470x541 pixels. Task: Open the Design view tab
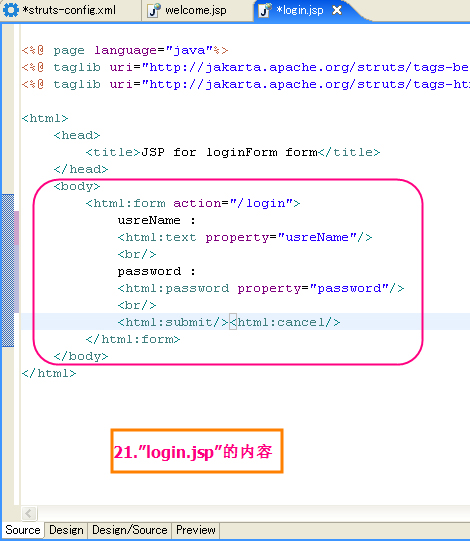pos(66,530)
